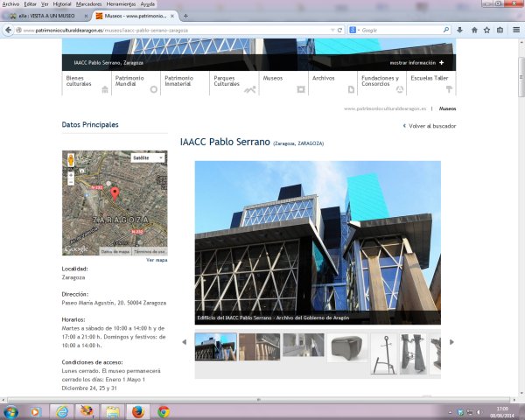This screenshot has height=420, width=525.
Task: Open the Satélite map type dropdown
Action: tap(147, 157)
